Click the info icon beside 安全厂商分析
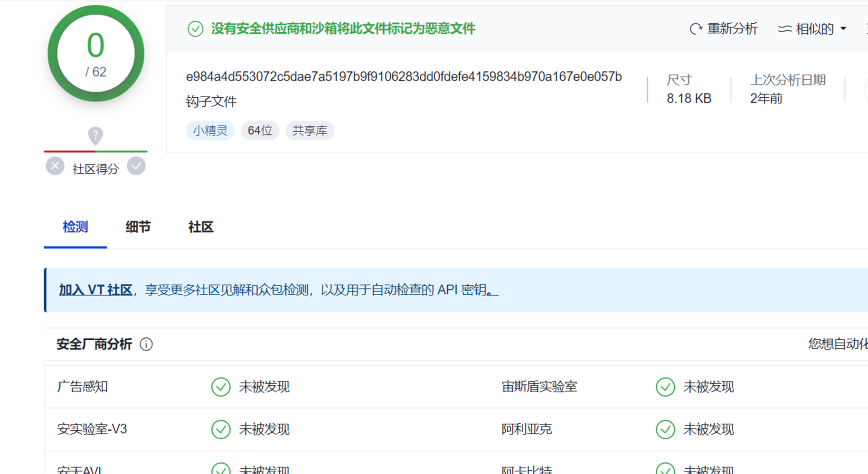868x474 pixels. [x=146, y=344]
